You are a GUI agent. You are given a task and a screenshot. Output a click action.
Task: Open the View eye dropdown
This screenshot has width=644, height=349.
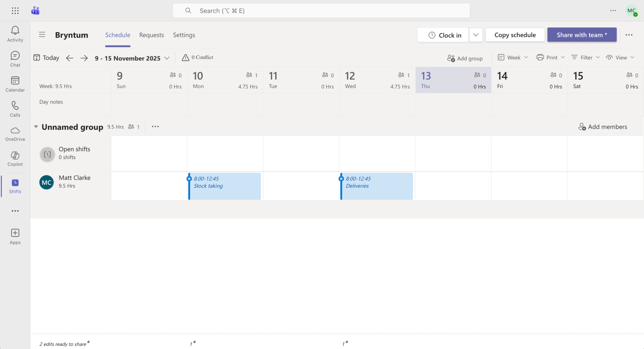[x=620, y=57]
